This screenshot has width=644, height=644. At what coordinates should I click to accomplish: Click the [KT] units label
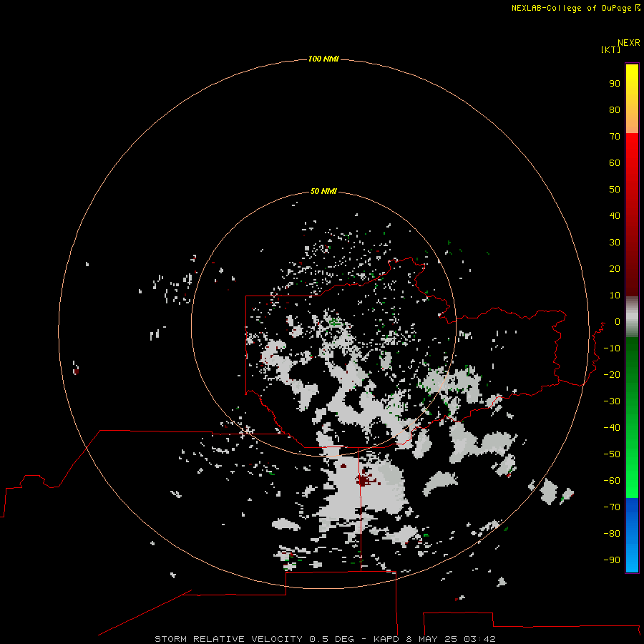coord(610,49)
